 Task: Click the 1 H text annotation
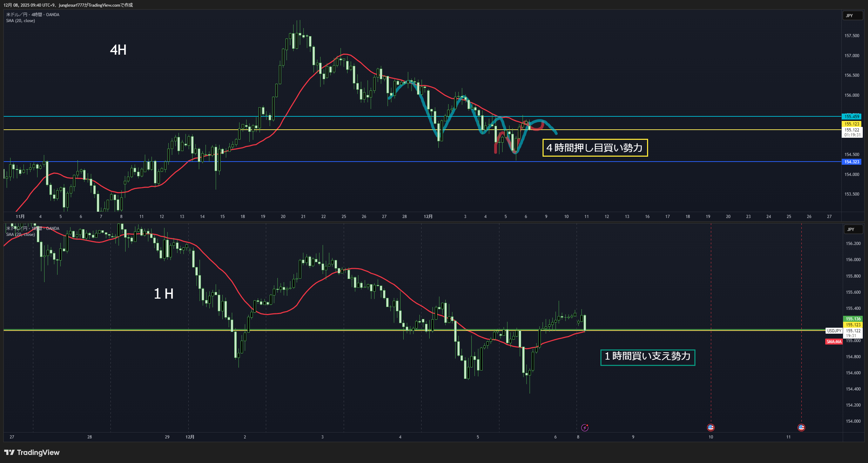click(163, 294)
